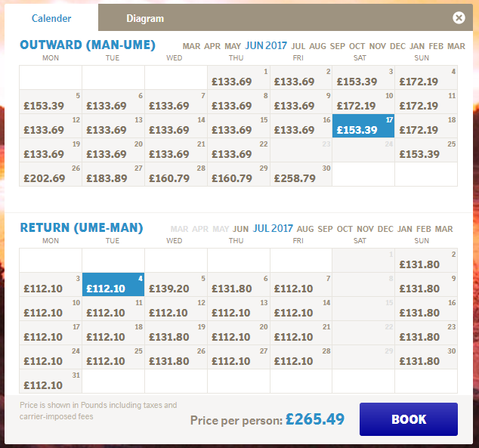Pick return July 28 fare £112.10
Viewport: 479px width, 448px height.
(301, 357)
